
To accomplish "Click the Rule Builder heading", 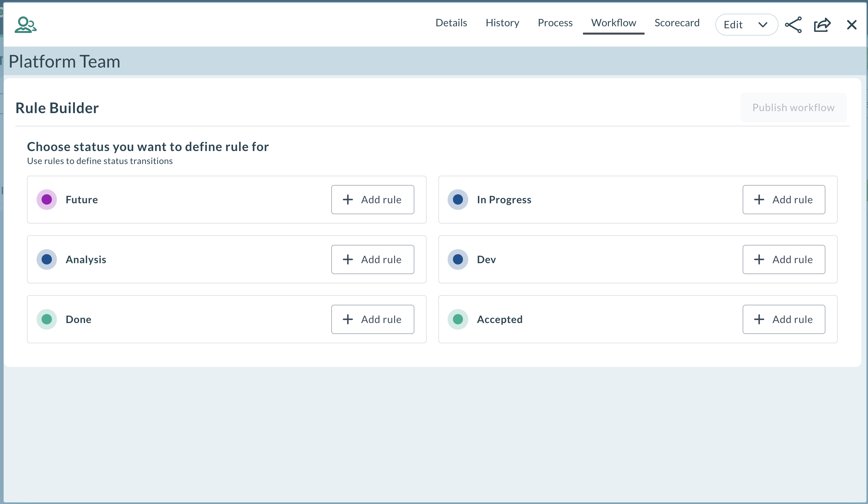I will pyautogui.click(x=57, y=108).
